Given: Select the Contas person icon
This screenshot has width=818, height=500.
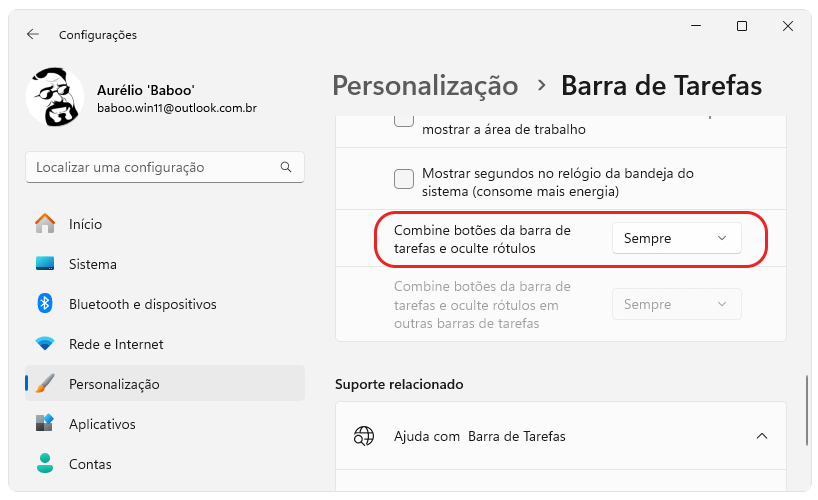Looking at the screenshot, I should coord(45,463).
